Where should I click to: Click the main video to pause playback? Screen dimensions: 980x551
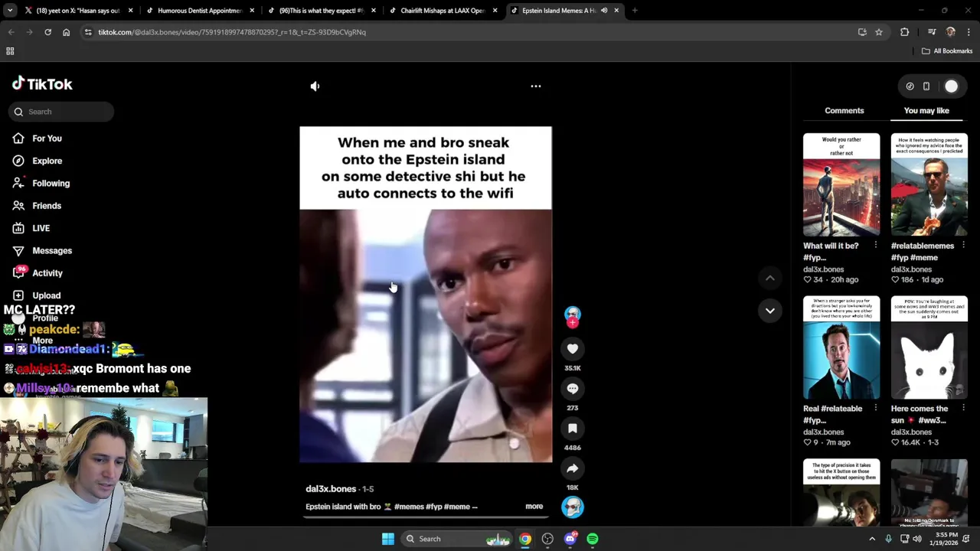pos(426,295)
